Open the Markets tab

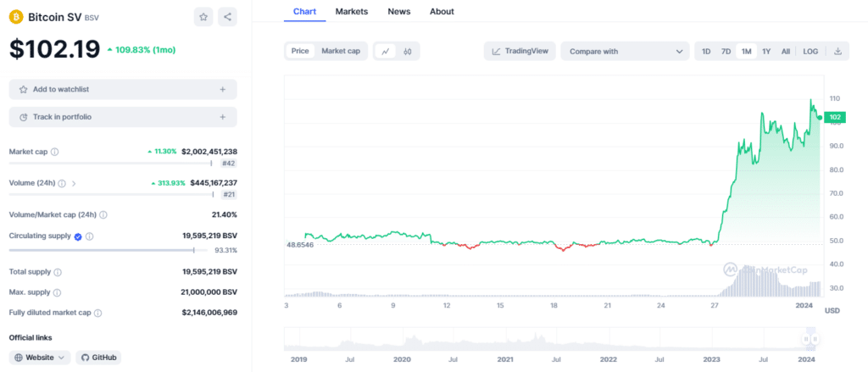pyautogui.click(x=352, y=12)
